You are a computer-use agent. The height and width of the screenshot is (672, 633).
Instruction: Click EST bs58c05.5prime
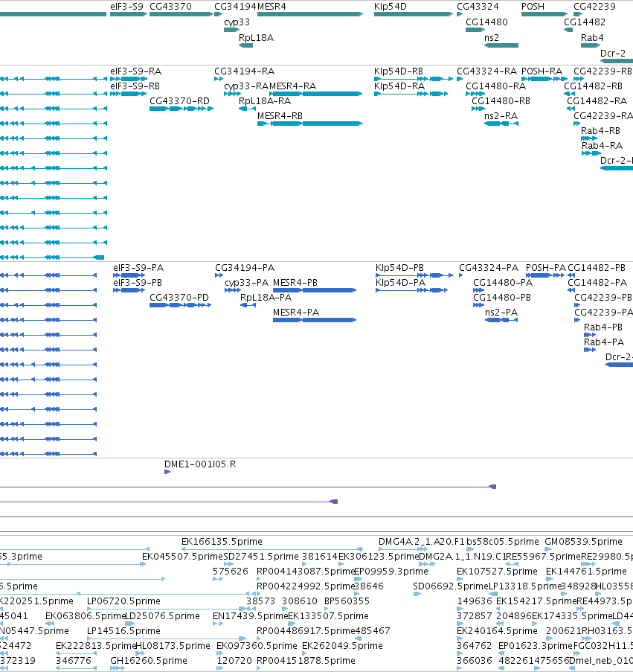pos(470,549)
